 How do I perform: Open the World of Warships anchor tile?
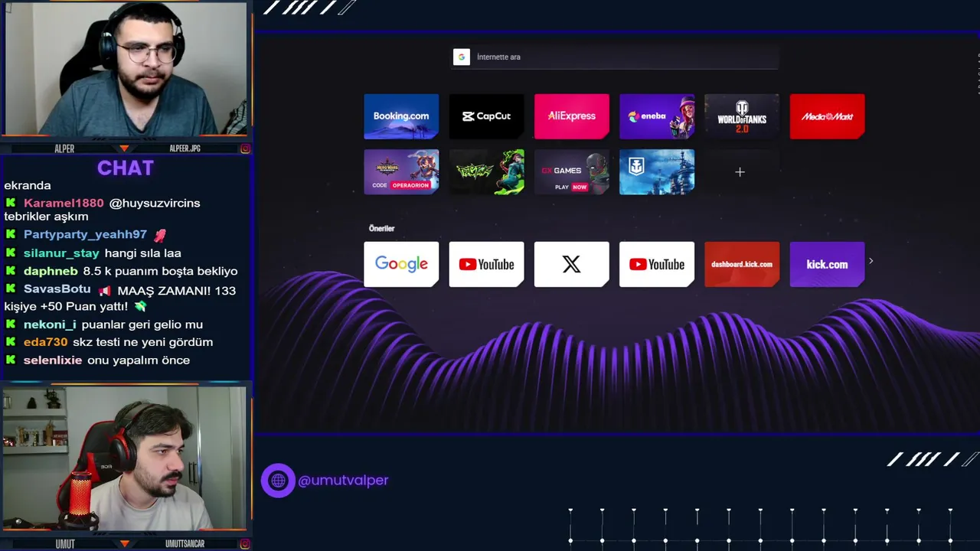(x=657, y=172)
